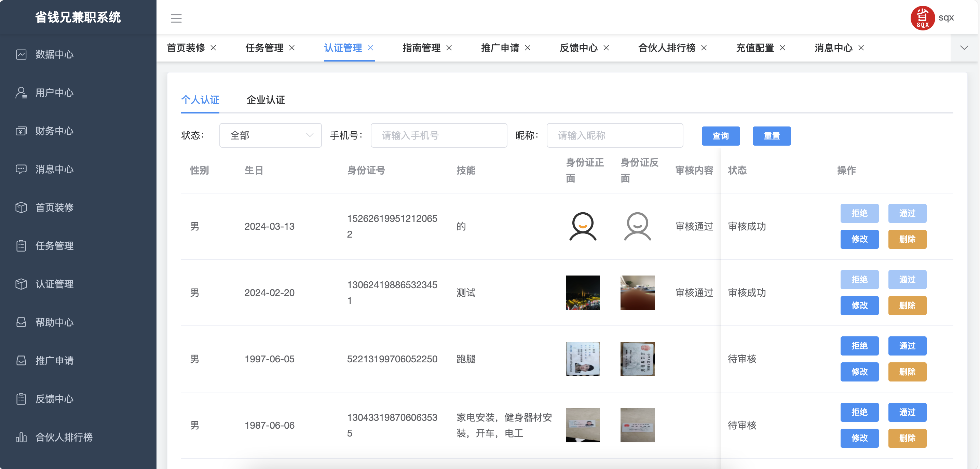Image resolution: width=980 pixels, height=469 pixels.
Task: Switch to the 企业认证 tab
Action: click(x=266, y=100)
